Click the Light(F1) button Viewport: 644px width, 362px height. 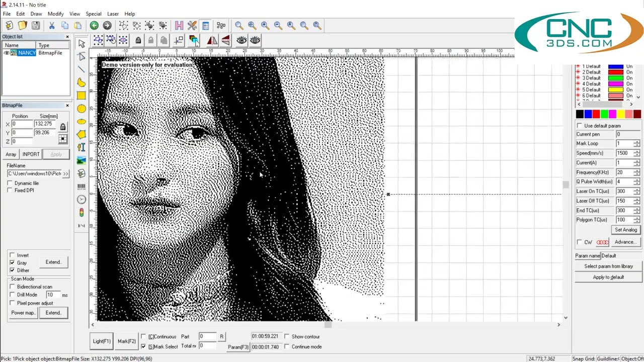tap(102, 341)
